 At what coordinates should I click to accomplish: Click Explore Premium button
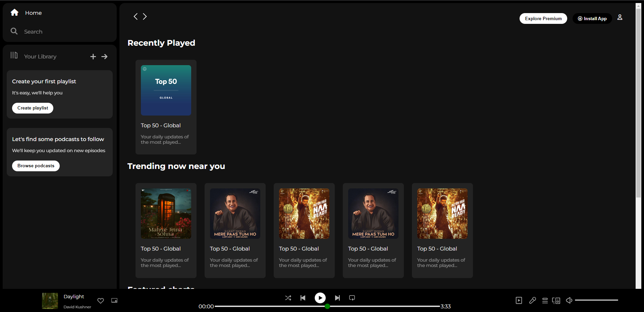click(x=543, y=18)
